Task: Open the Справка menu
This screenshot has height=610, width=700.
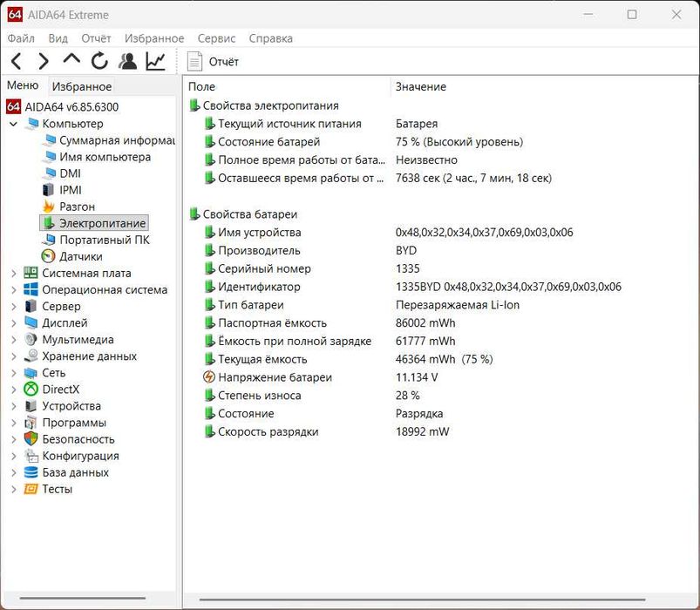Action: [270, 38]
